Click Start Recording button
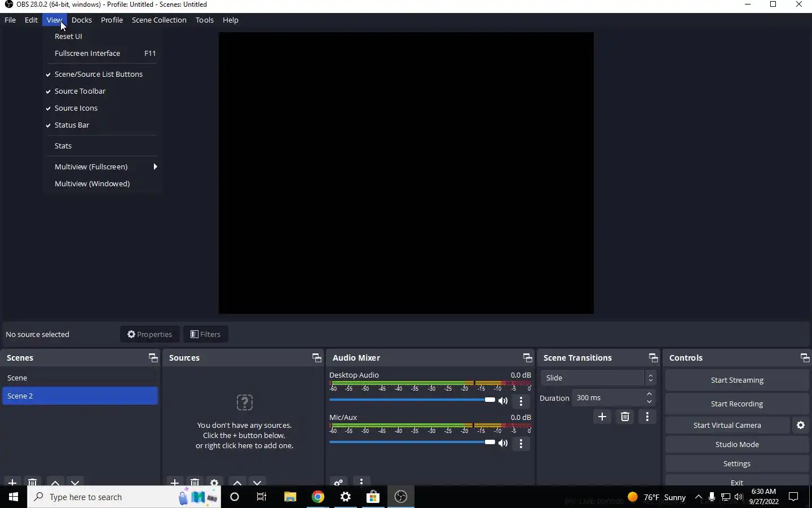The image size is (812, 508). [x=737, y=404]
